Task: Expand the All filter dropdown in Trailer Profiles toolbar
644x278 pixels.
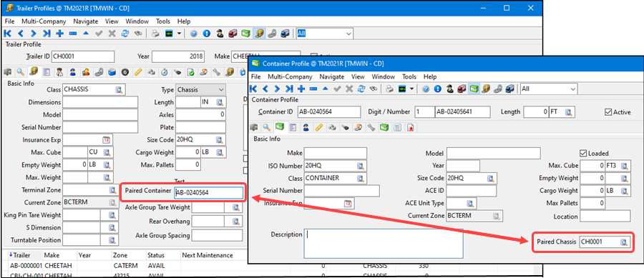Action: (325, 34)
